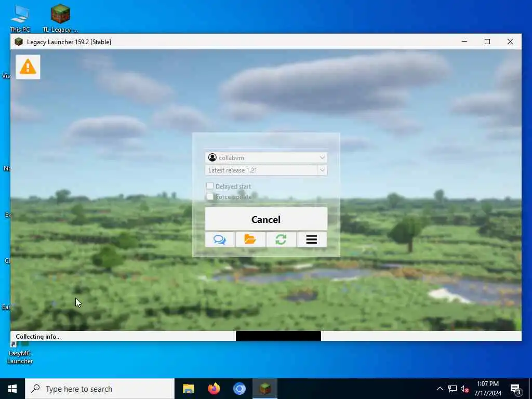
Task: Open the notification center icon
Action: coord(516,389)
